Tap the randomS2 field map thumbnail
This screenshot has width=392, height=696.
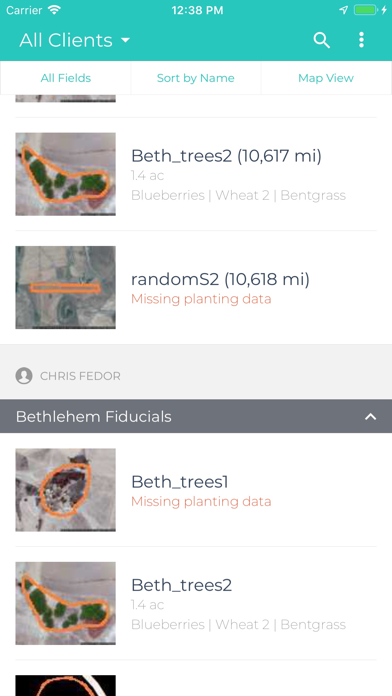(66, 288)
